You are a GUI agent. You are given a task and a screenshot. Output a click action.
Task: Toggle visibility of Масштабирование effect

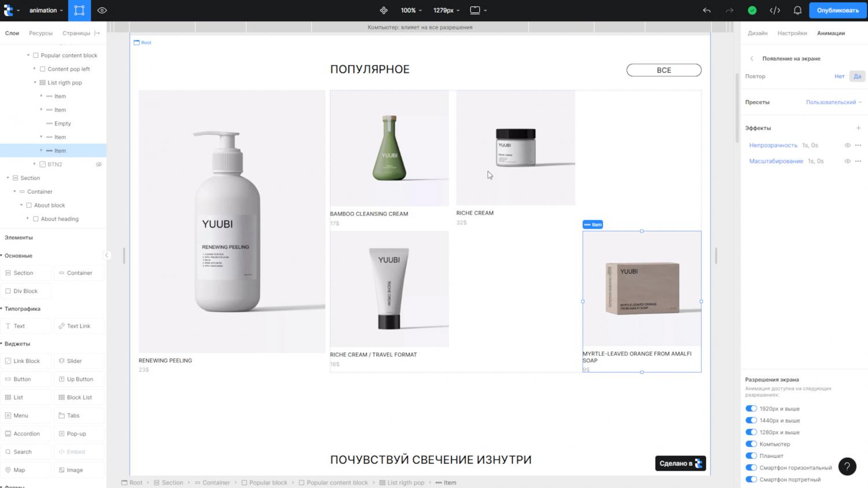tap(847, 161)
